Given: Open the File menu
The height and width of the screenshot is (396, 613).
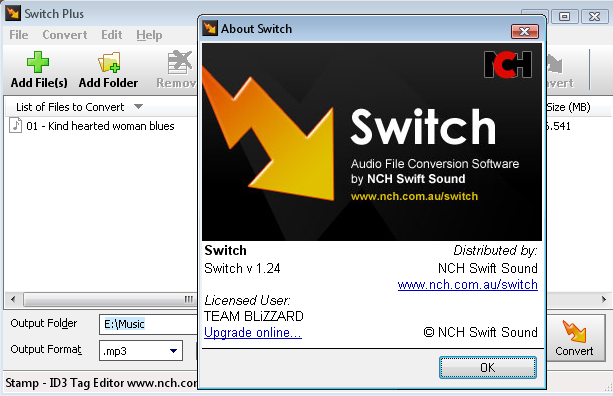Looking at the screenshot, I should (18, 35).
